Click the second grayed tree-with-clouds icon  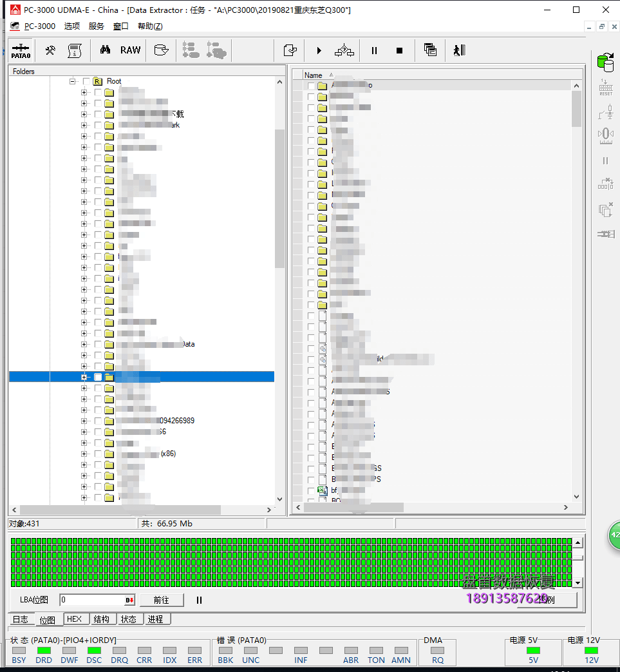click(216, 50)
